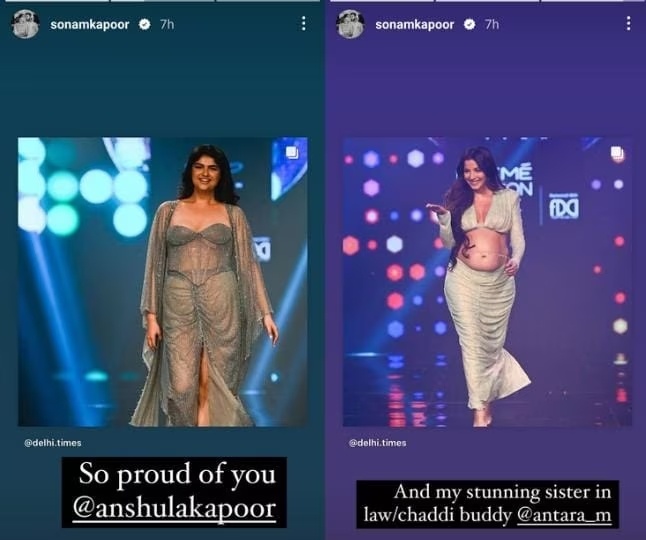
Task: Jump to second progress segment on right story
Action: click(x=487, y=1)
